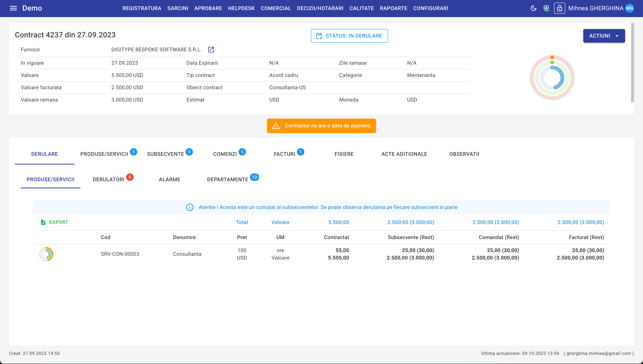
Task: Click the info icon in the notice banner
Action: coord(190,207)
